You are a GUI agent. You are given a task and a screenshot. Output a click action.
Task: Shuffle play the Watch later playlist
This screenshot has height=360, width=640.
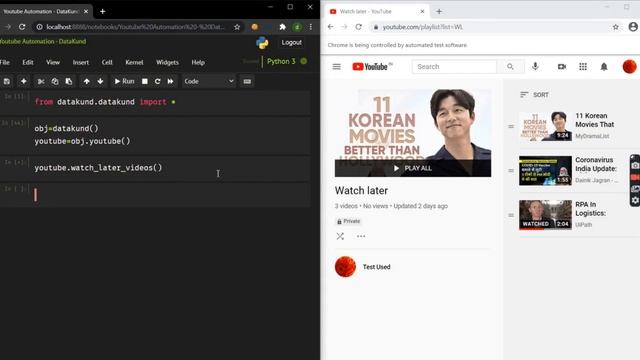point(340,236)
